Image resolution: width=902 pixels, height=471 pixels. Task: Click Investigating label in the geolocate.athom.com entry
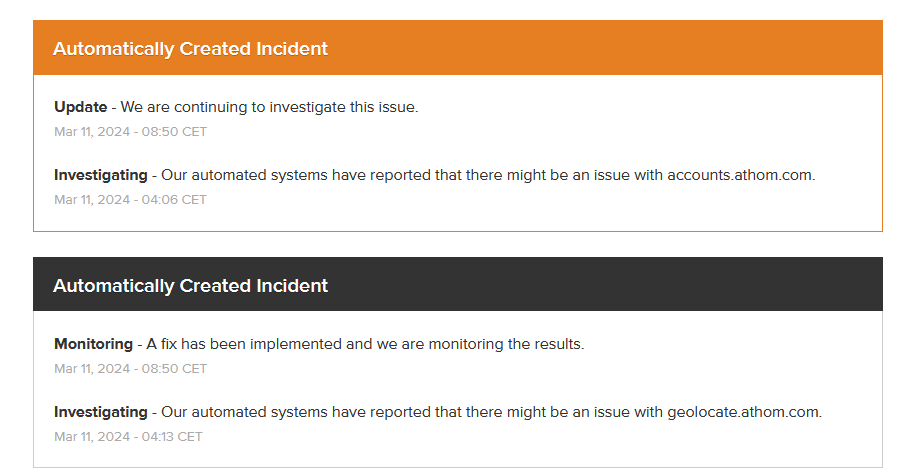coord(100,412)
